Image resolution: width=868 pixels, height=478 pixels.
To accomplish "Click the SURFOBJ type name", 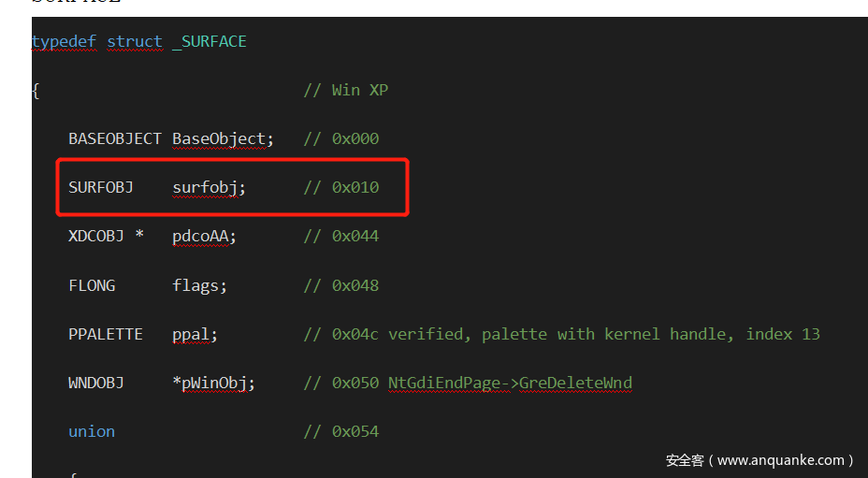I will 101,188.
